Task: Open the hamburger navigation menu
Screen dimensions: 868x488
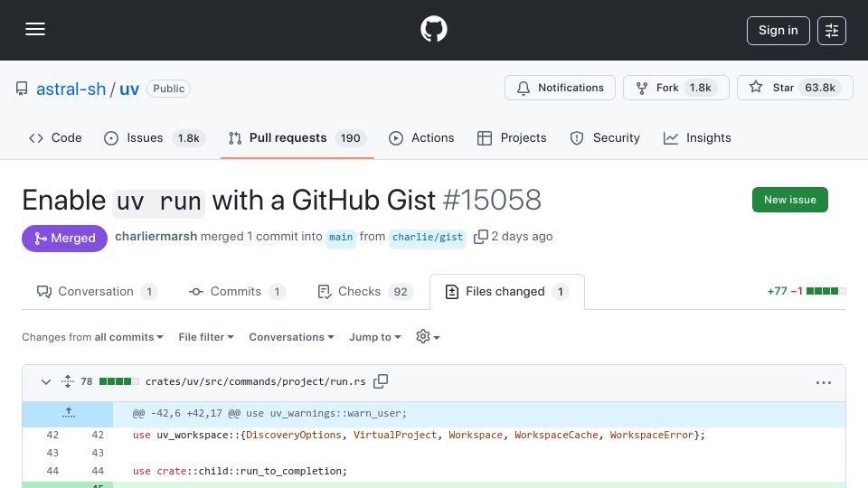Action: pos(35,29)
